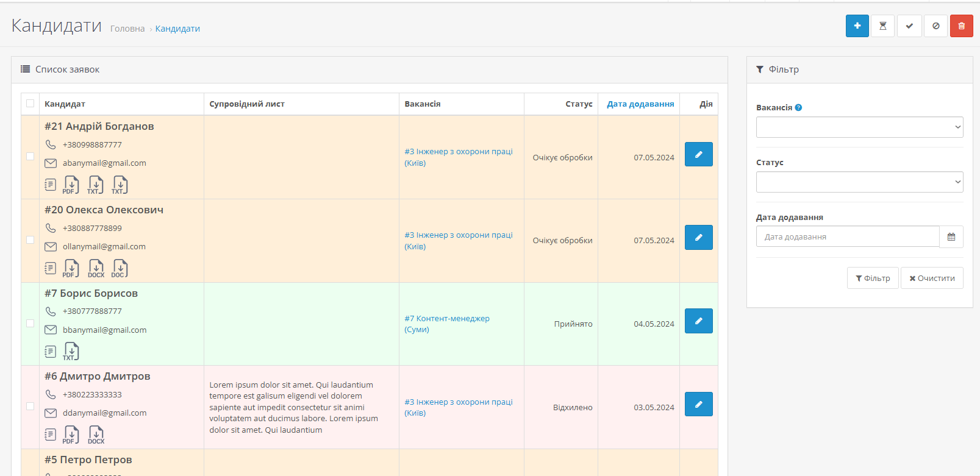
Task: Download the DOCX file of #6 Дмитро Дмитров
Action: coord(96,435)
